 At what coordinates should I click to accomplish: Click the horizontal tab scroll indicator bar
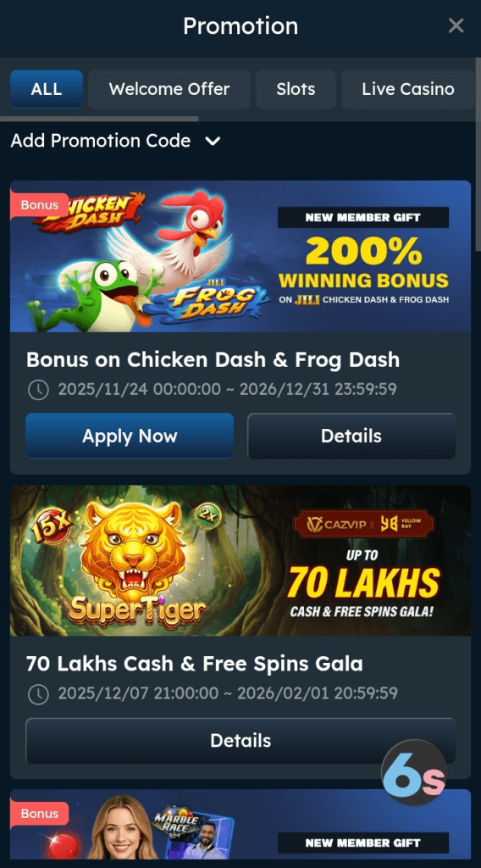coord(99,119)
